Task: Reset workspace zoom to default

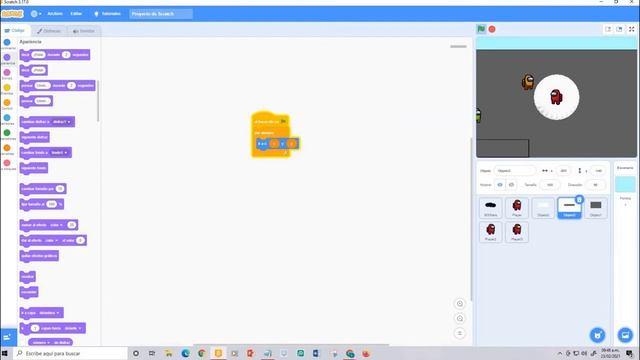Action: coord(460,333)
